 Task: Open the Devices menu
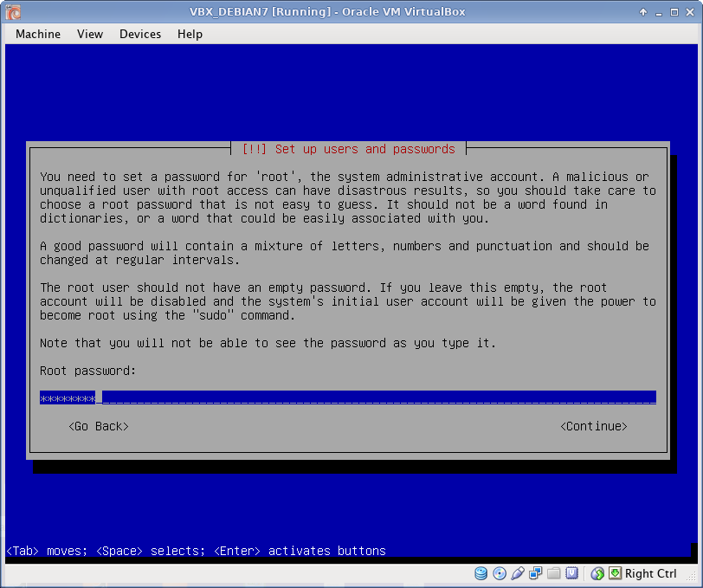point(140,34)
